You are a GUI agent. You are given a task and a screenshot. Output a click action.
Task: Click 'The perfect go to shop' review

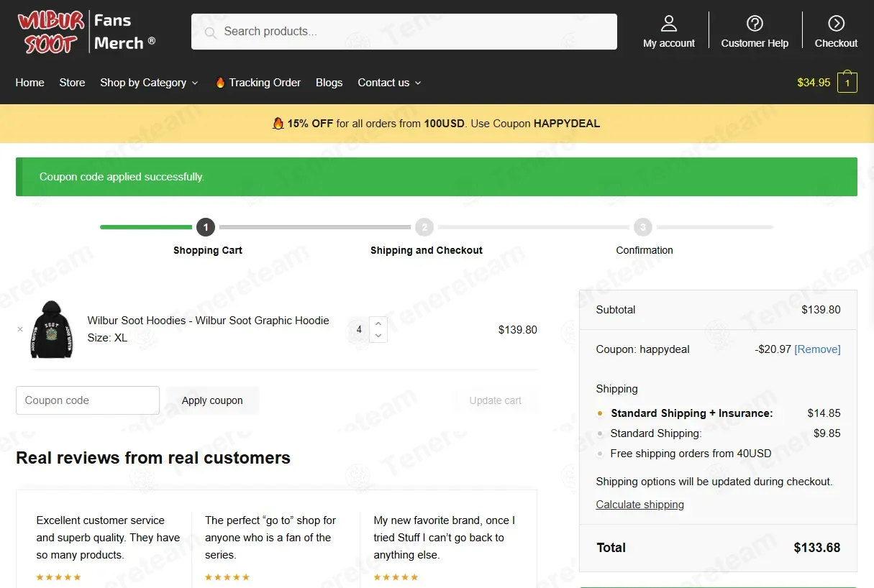(x=270, y=538)
